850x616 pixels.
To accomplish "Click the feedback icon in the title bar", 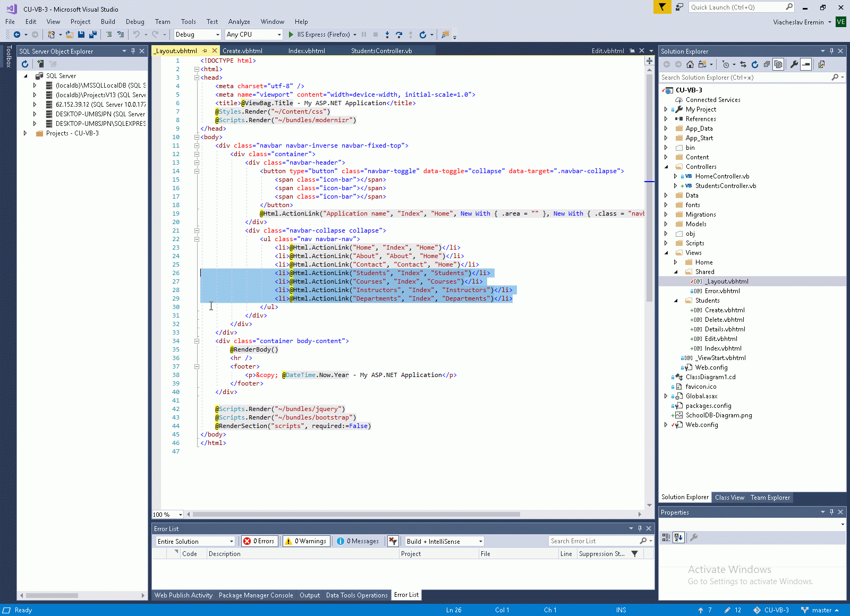I will click(679, 7).
